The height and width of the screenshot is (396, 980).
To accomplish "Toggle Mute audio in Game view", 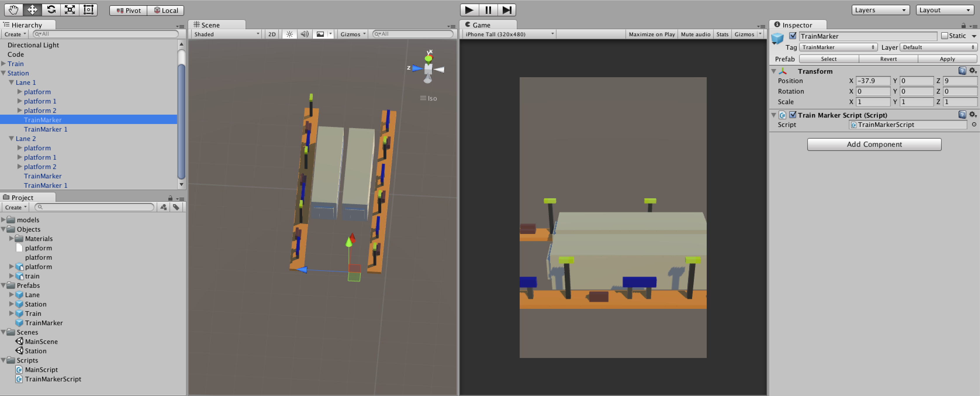I will tap(695, 34).
